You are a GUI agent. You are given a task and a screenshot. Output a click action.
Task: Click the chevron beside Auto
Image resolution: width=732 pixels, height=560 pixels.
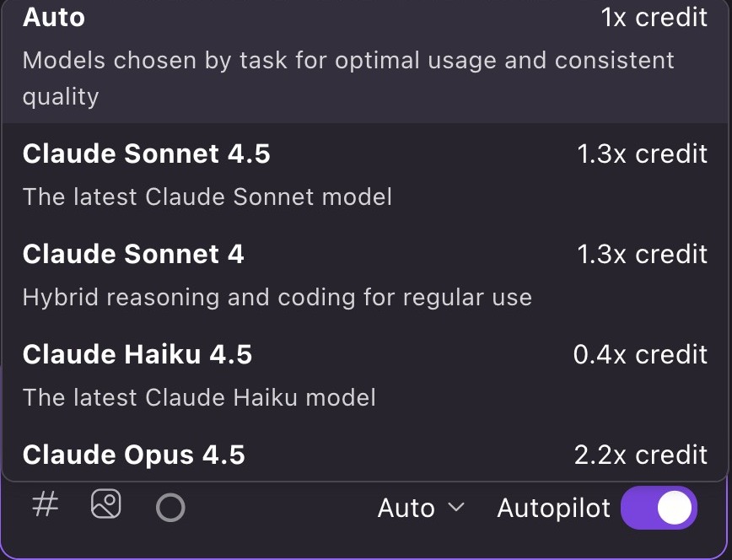[x=456, y=508]
